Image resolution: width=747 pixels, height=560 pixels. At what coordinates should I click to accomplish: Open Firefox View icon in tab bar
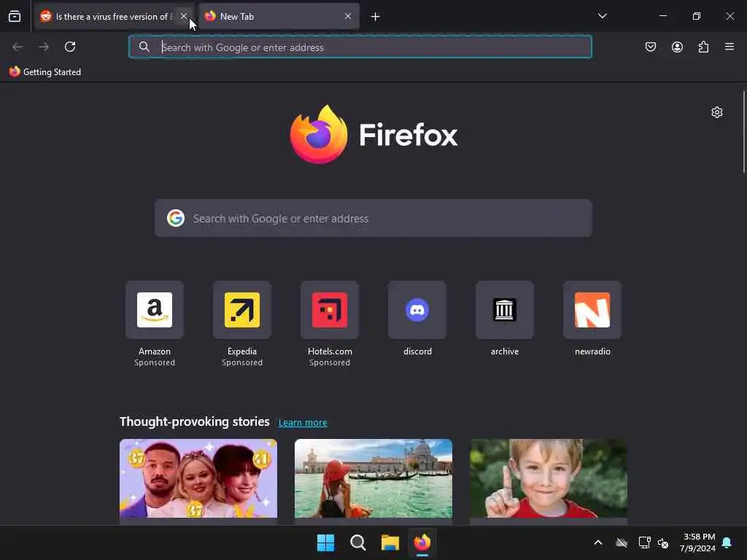pos(15,17)
